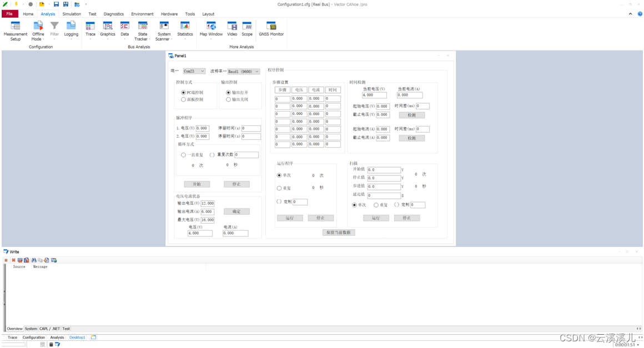Open the Com23 port dropdown
This screenshot has height=348, width=644.
pos(194,71)
